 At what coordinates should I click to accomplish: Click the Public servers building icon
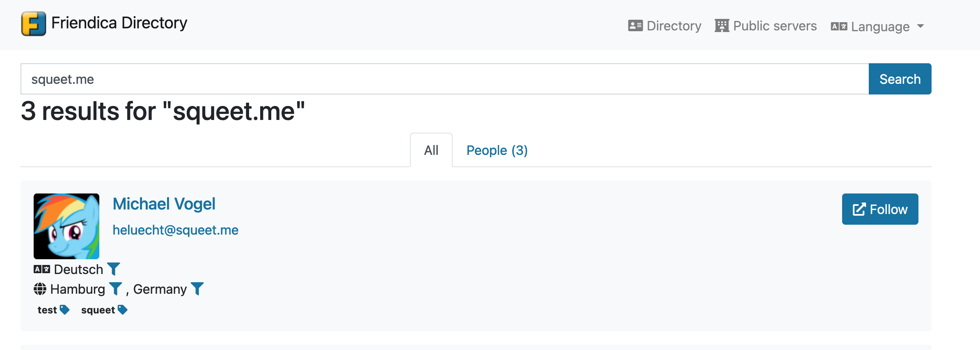721,26
